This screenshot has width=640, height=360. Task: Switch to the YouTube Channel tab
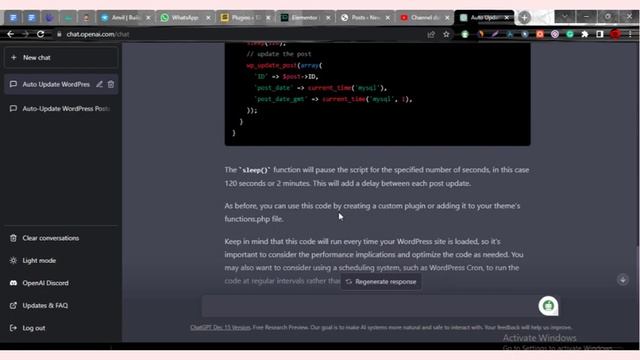coord(424,18)
